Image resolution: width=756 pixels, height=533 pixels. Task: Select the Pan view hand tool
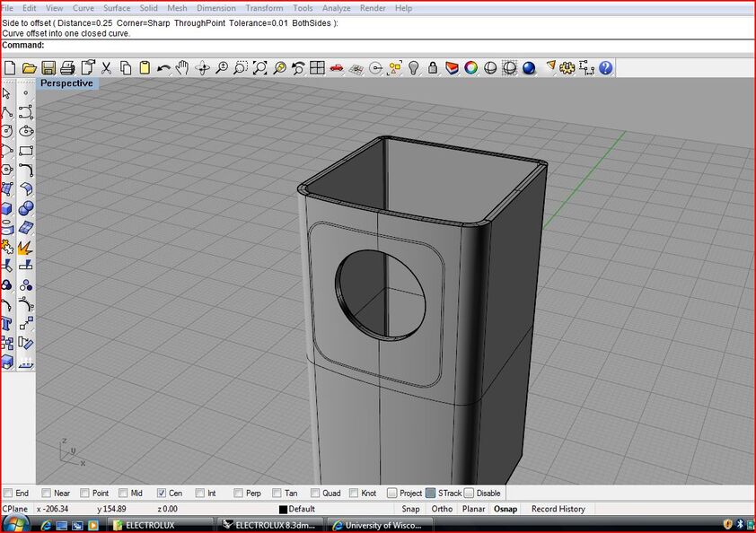pos(182,68)
